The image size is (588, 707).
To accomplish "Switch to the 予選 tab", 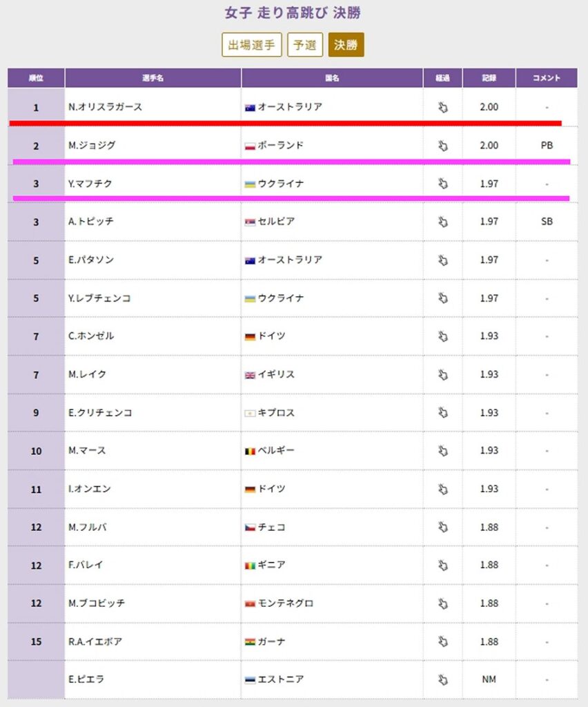I will click(305, 46).
